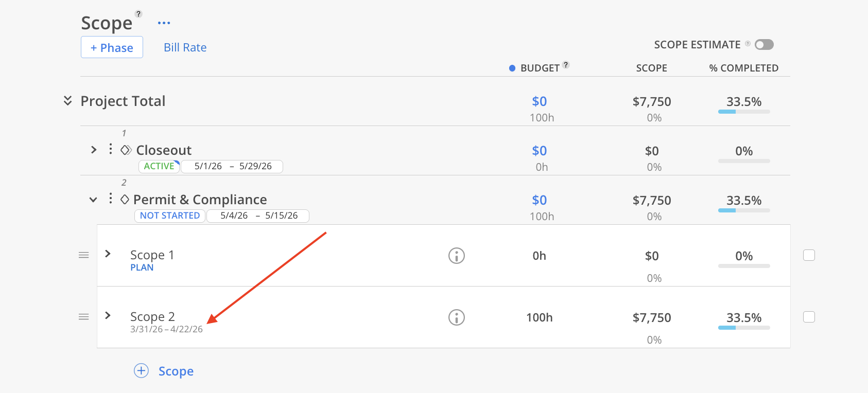Viewport: 868px width, 393px height.
Task: Click the + Phase button
Action: click(x=112, y=47)
